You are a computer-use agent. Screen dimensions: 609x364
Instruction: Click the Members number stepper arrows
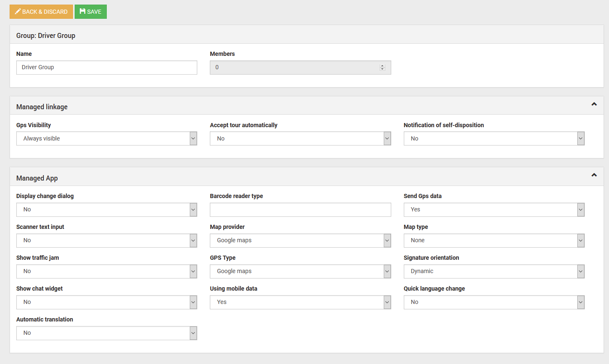(382, 68)
